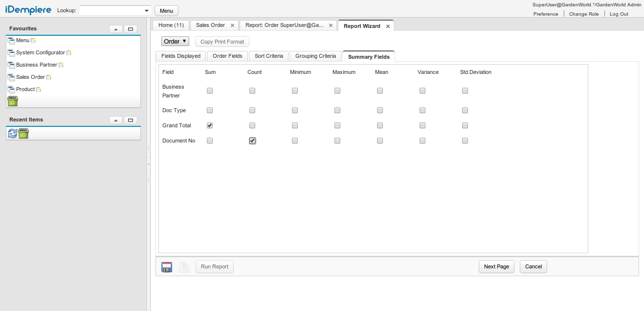Open the Product favourite icon
This screenshot has height=311, width=644.
click(x=11, y=89)
